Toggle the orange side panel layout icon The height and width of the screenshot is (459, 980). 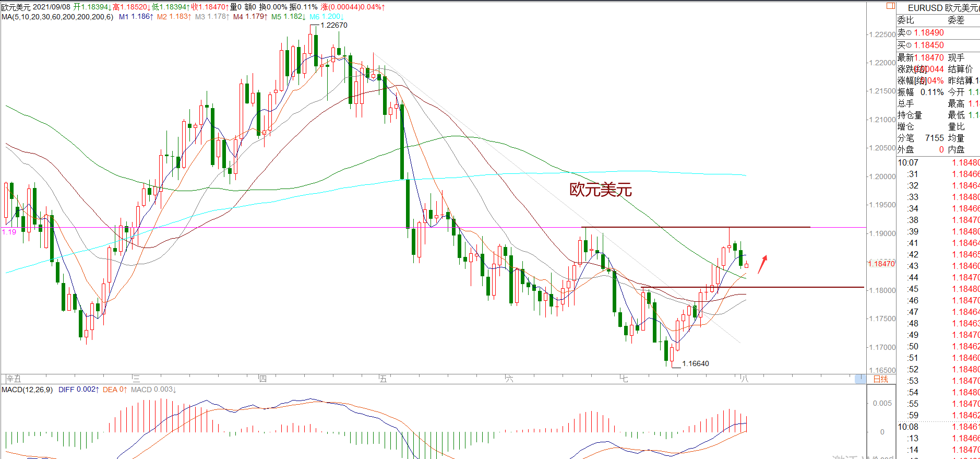click(x=891, y=6)
